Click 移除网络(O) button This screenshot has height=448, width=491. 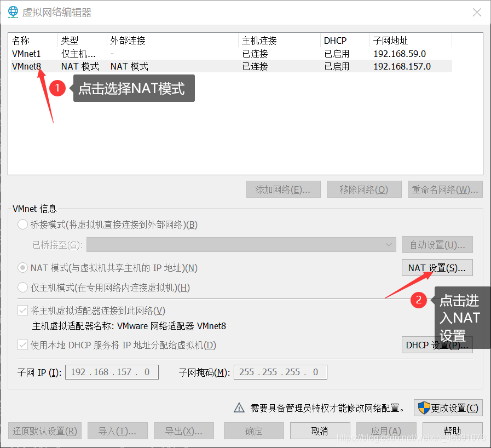pos(364,189)
